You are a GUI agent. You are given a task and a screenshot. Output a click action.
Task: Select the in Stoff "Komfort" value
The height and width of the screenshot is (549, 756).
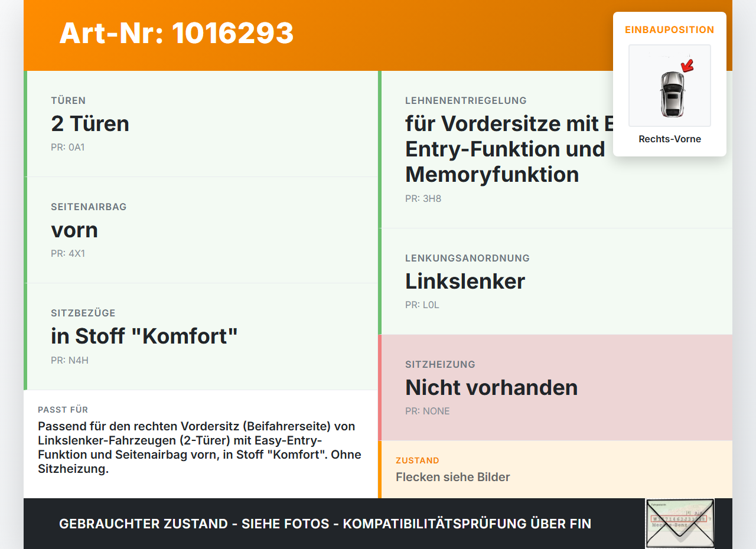coord(145,336)
